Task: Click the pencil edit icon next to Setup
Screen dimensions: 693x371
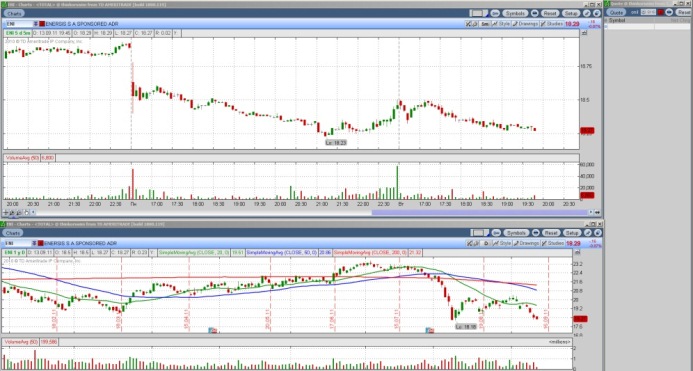Action: click(x=586, y=13)
